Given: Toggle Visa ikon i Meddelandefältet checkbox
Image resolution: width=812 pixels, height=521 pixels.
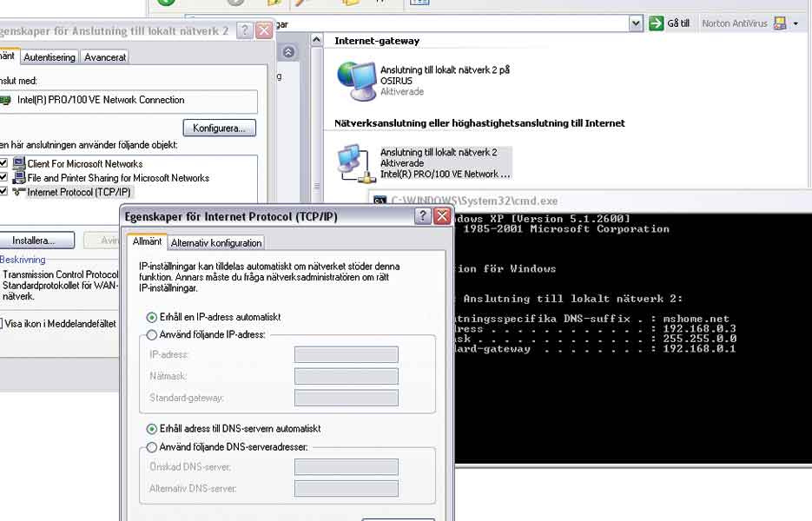Looking at the screenshot, I should (1, 324).
